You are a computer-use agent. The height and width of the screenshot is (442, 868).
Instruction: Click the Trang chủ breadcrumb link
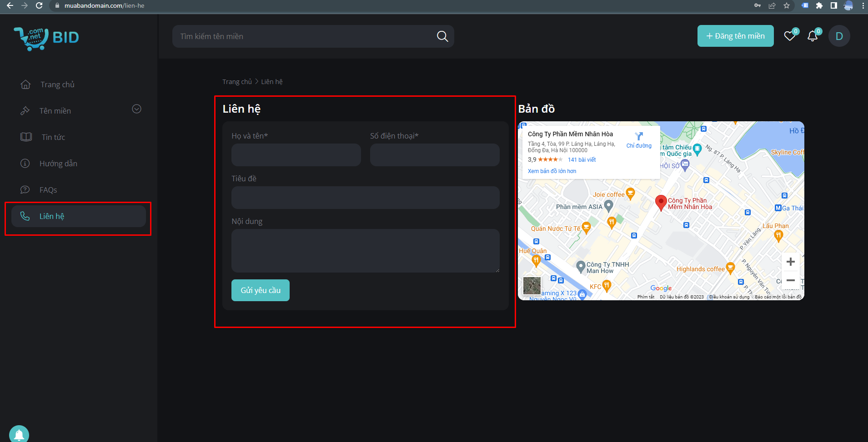(237, 82)
